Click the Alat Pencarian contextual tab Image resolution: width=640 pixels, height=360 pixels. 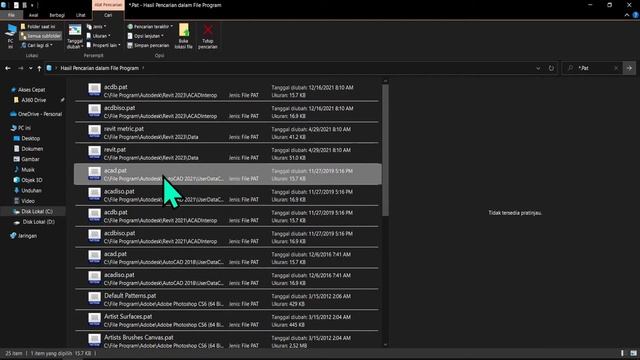108,5
